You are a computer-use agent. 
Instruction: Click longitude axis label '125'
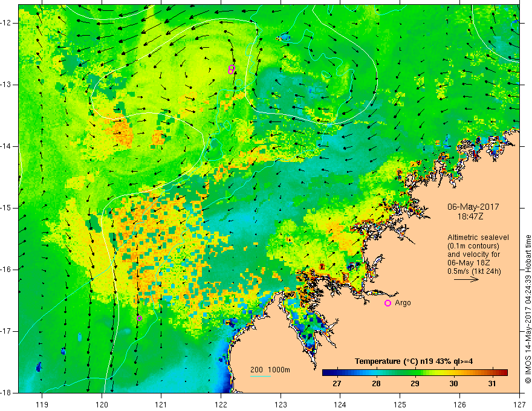pos(400,404)
